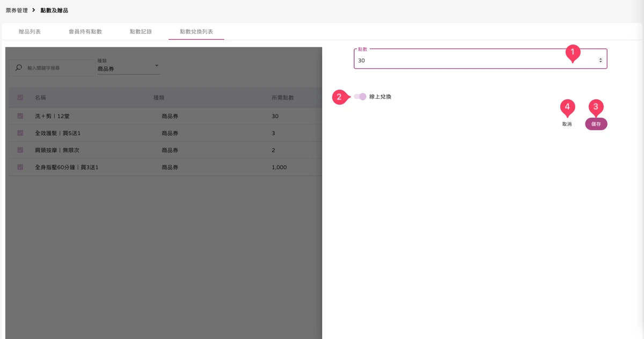Click the 名稱 column header
Viewport: 644px width, 339px height.
[x=41, y=98]
